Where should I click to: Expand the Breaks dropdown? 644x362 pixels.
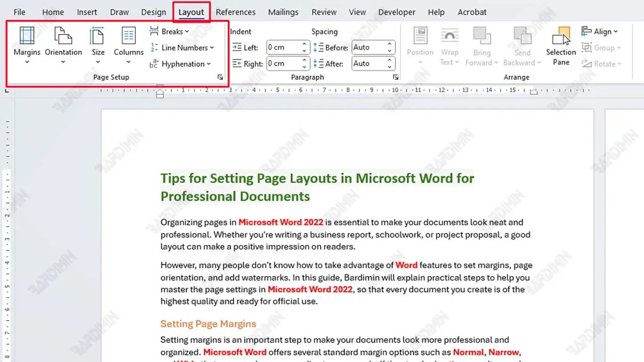pos(170,32)
